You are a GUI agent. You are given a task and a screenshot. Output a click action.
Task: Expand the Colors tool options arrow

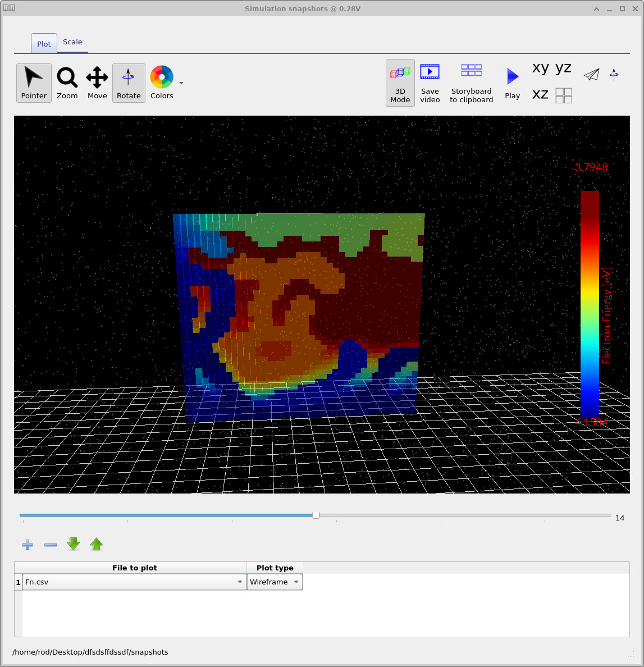pyautogui.click(x=181, y=83)
